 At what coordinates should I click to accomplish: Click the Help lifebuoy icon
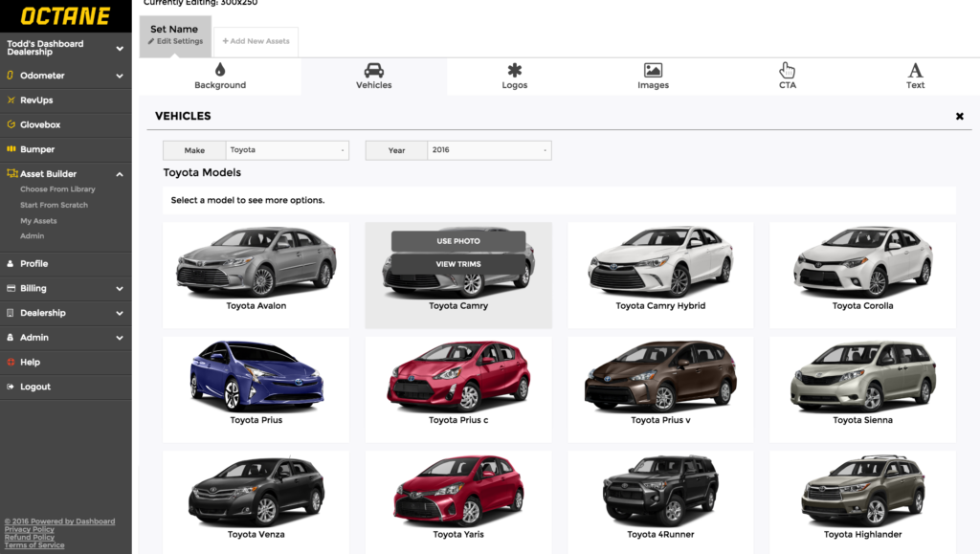tap(11, 362)
